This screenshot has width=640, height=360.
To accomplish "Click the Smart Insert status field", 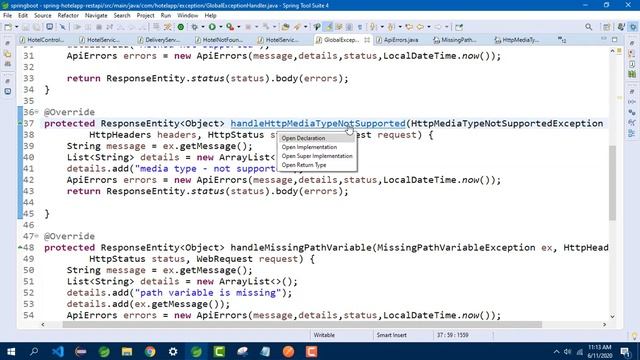I will click(x=391, y=335).
